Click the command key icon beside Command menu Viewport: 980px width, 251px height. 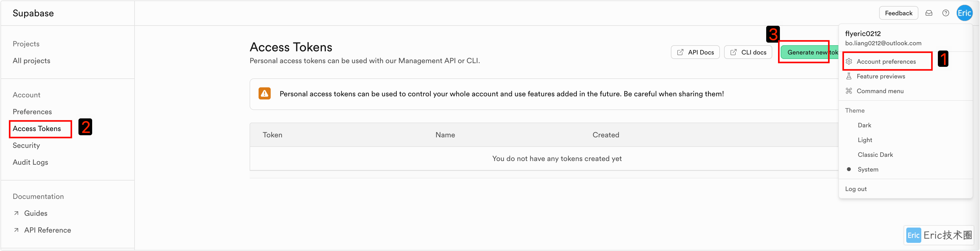(849, 91)
